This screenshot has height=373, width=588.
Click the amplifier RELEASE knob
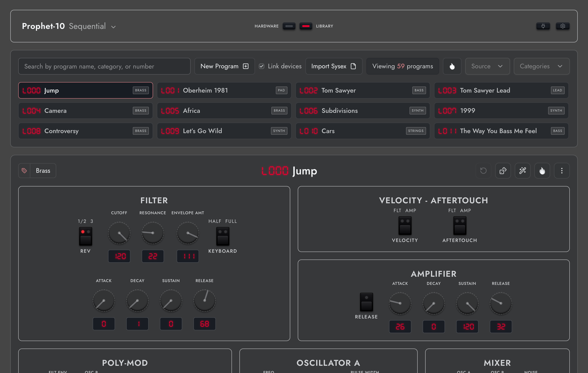[x=501, y=303]
